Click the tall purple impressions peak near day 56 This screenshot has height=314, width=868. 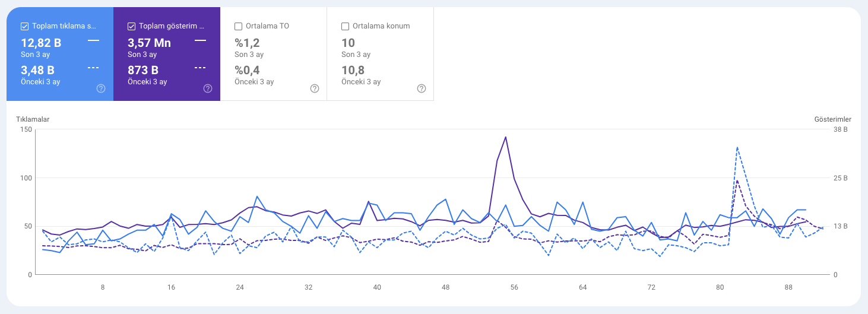(505, 137)
